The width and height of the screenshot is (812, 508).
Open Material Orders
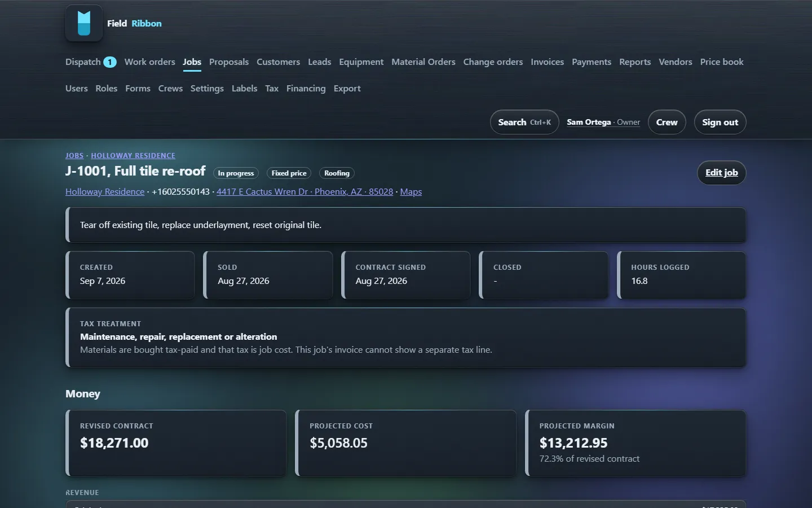click(423, 62)
